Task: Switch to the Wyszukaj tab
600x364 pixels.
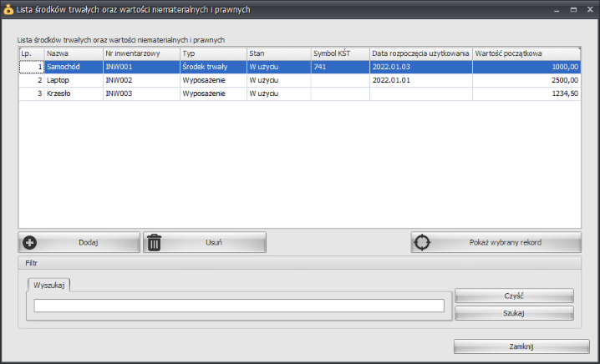Action: 48,286
